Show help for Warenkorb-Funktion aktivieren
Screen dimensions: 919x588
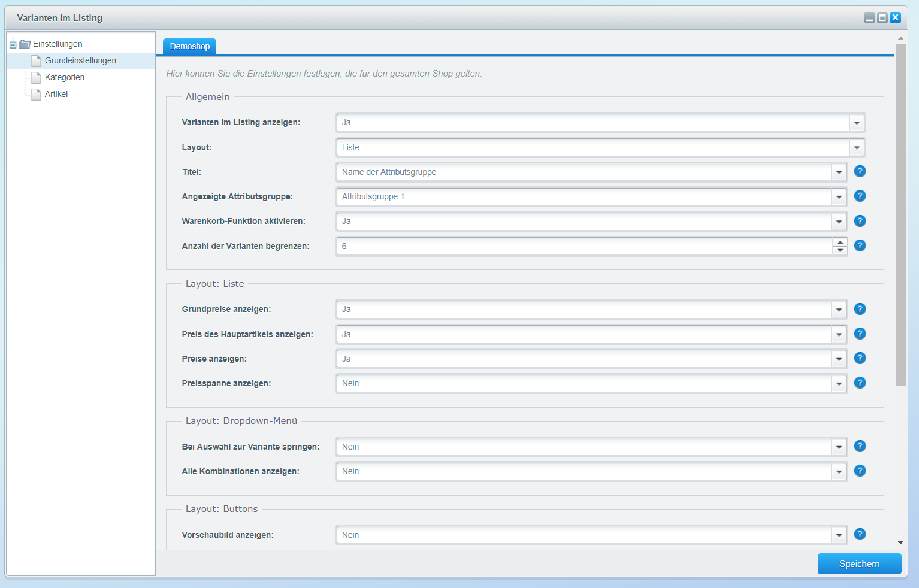coord(860,221)
